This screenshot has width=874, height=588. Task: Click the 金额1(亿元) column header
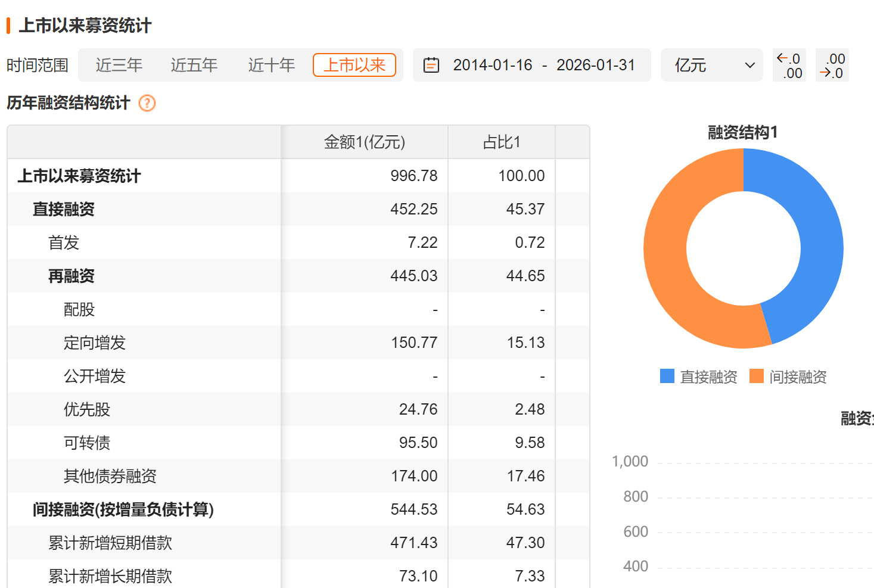click(x=364, y=142)
